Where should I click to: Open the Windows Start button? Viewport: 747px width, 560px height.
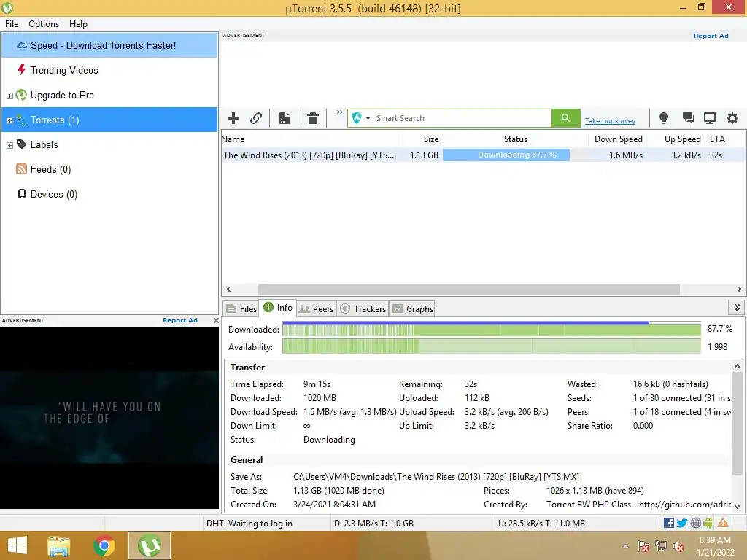coord(18,545)
